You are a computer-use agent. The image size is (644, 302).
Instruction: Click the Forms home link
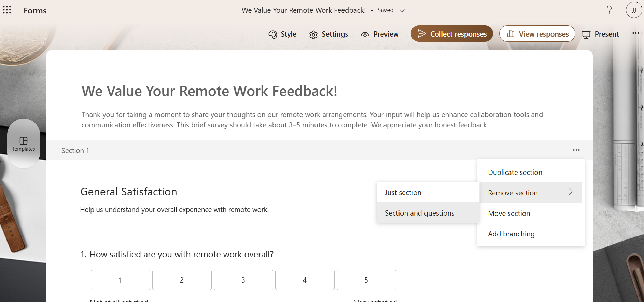pos(35,10)
